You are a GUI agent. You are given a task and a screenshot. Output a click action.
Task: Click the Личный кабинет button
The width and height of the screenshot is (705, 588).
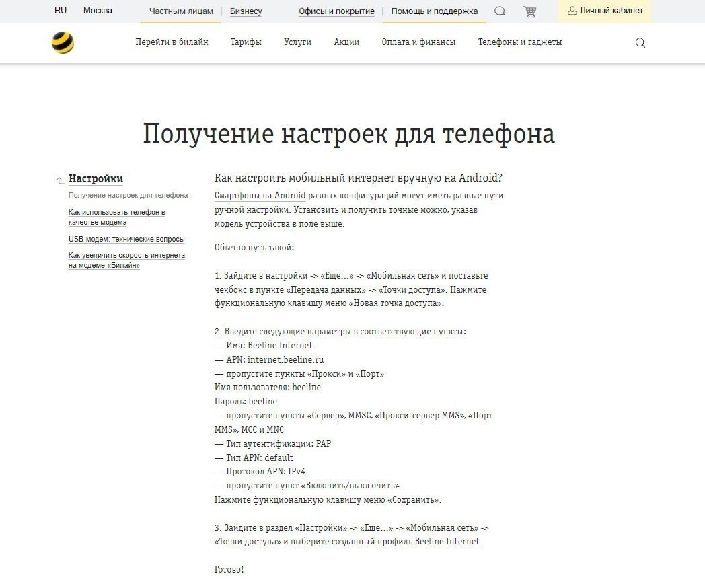click(x=604, y=11)
